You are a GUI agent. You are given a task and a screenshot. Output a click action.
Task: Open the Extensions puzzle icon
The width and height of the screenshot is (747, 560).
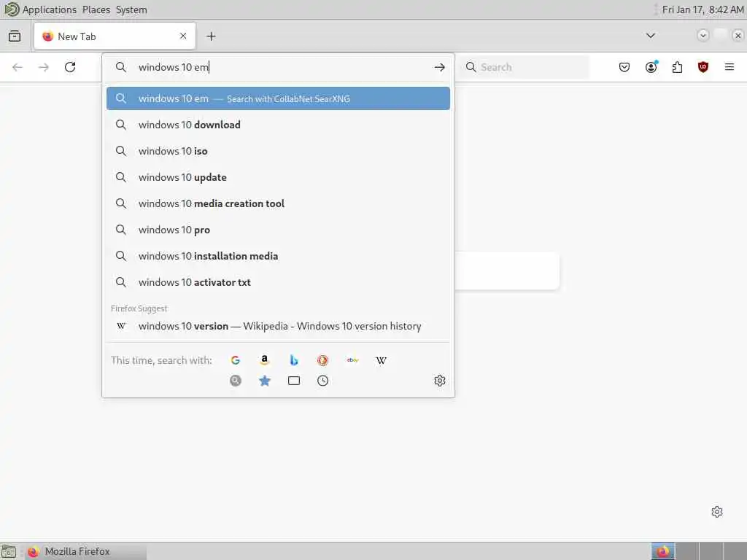click(x=677, y=67)
